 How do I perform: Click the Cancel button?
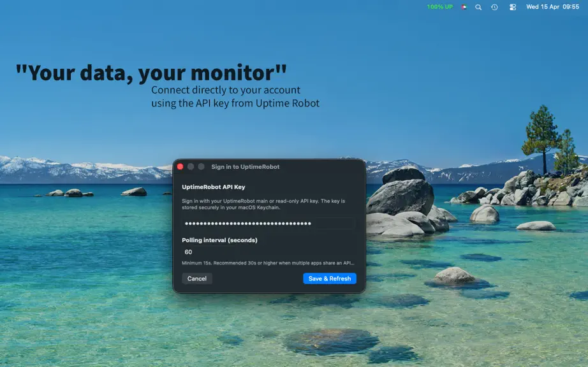tap(197, 278)
